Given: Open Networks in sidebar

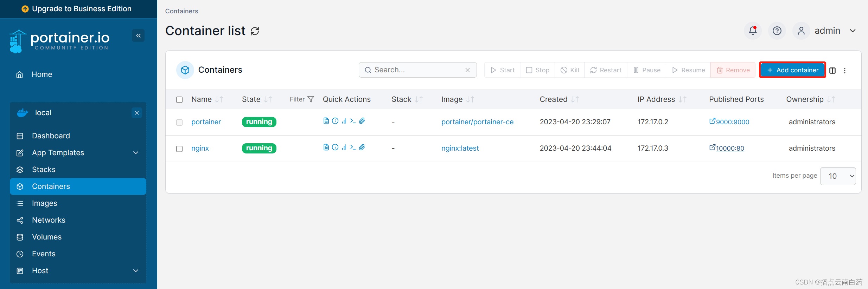Looking at the screenshot, I should (78, 220).
